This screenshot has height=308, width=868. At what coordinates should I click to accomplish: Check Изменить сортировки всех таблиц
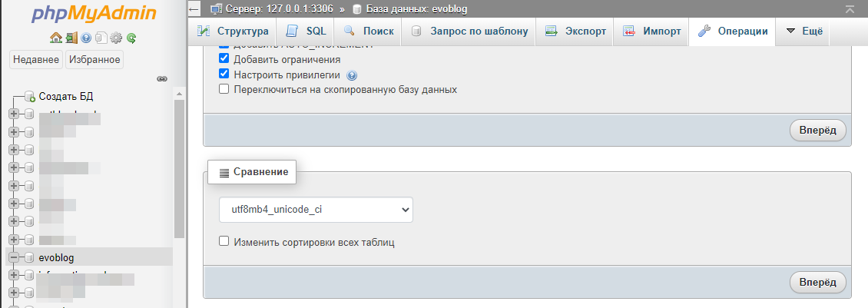[224, 241]
